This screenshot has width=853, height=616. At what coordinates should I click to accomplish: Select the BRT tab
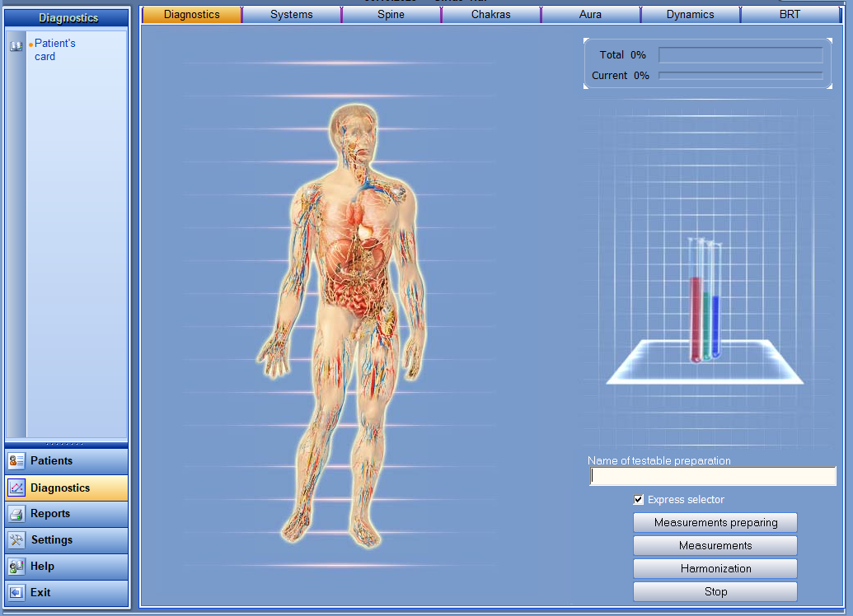coord(790,15)
